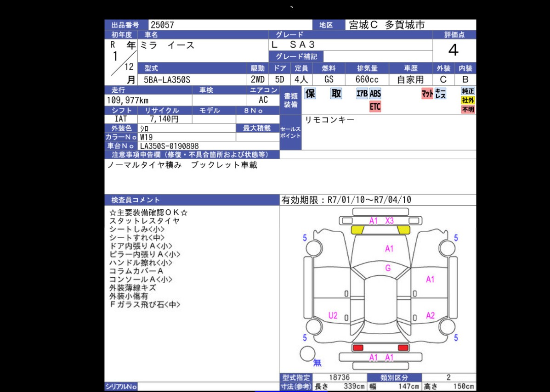Screen dimensions: 550x392
Task: Click door count 5D
Action: (279, 79)
